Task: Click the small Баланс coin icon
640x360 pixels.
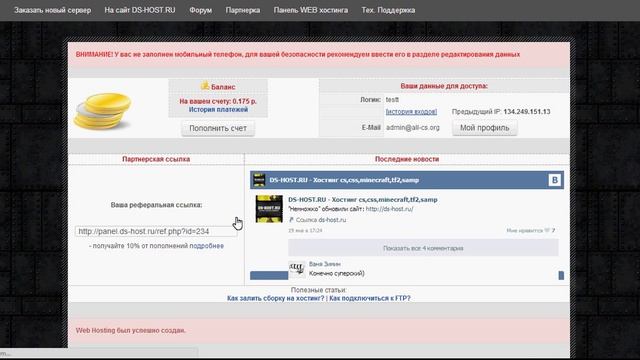Action: [x=205, y=86]
